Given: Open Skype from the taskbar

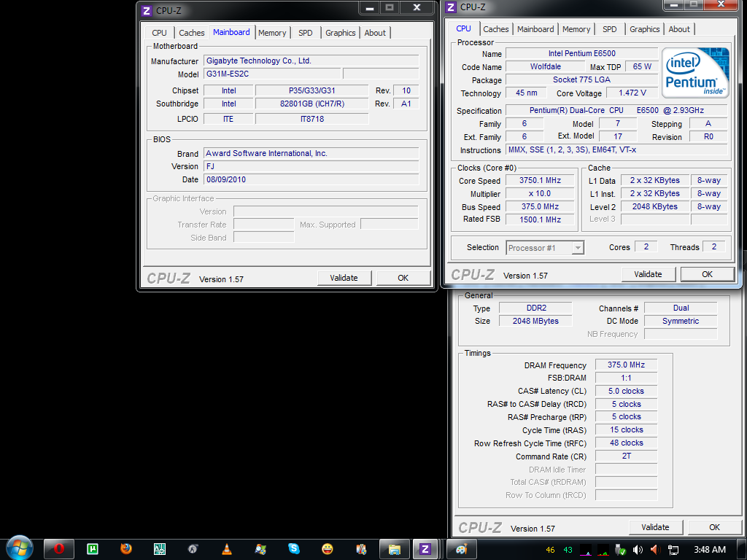Looking at the screenshot, I should 294,549.
